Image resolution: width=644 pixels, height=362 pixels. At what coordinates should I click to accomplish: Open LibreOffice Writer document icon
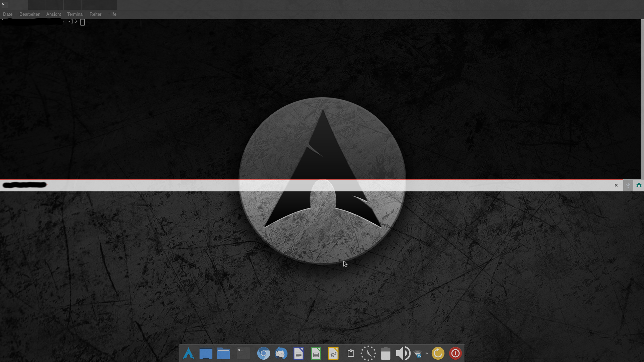coord(299,353)
